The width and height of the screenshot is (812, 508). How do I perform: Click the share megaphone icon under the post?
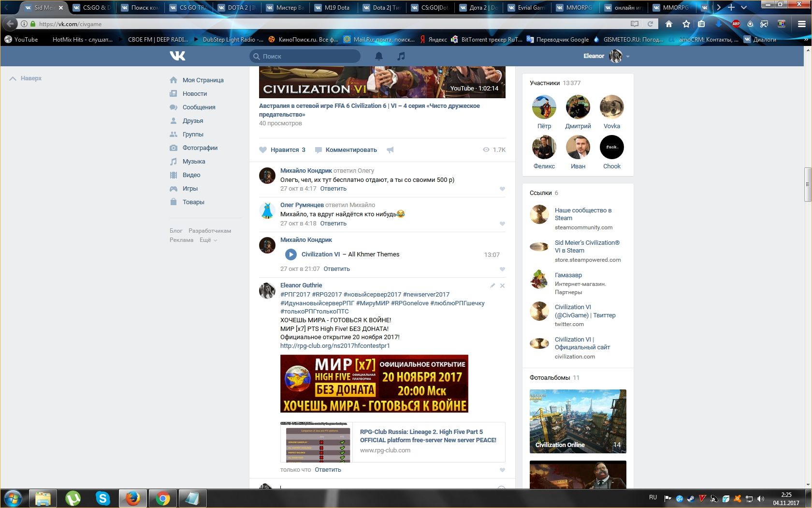[390, 150]
